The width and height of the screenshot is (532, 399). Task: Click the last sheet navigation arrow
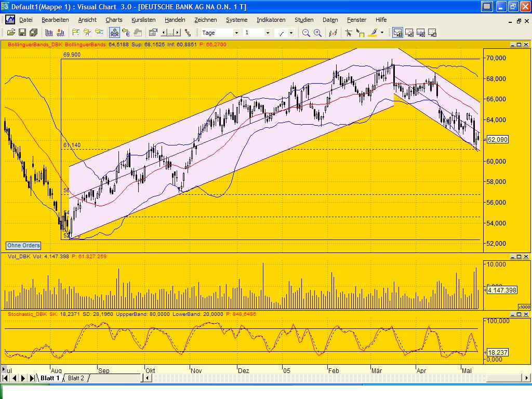pyautogui.click(x=32, y=378)
